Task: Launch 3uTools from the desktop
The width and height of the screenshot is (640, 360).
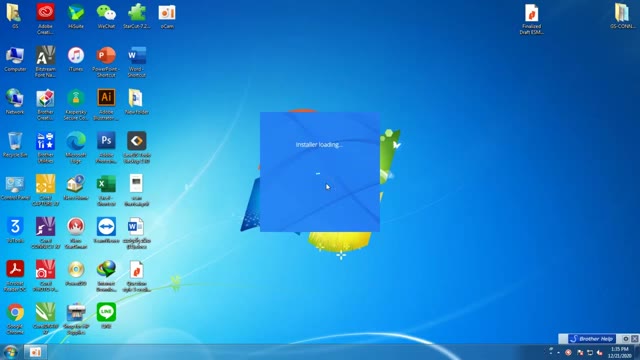Action: tap(15, 230)
